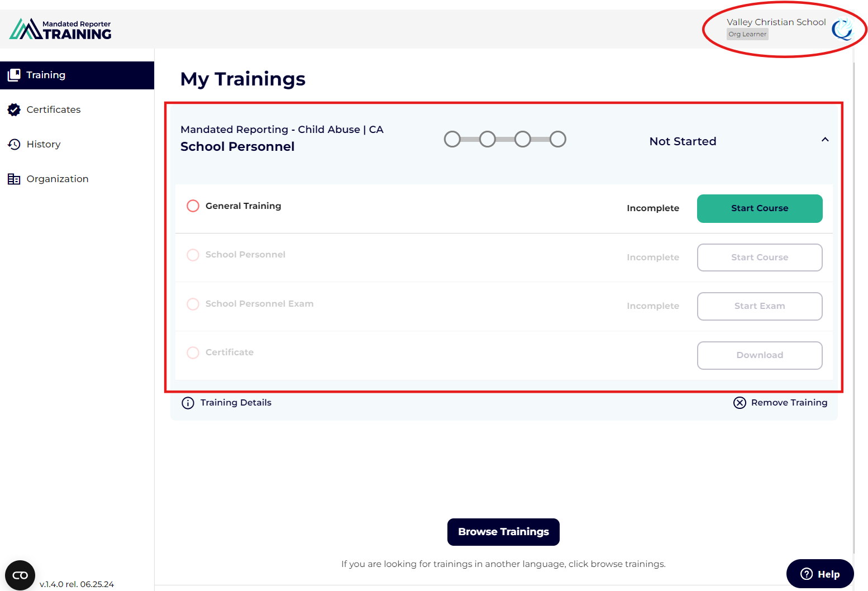Select the School Personnel status circle
Screen dimensions: 868x591
pos(193,255)
